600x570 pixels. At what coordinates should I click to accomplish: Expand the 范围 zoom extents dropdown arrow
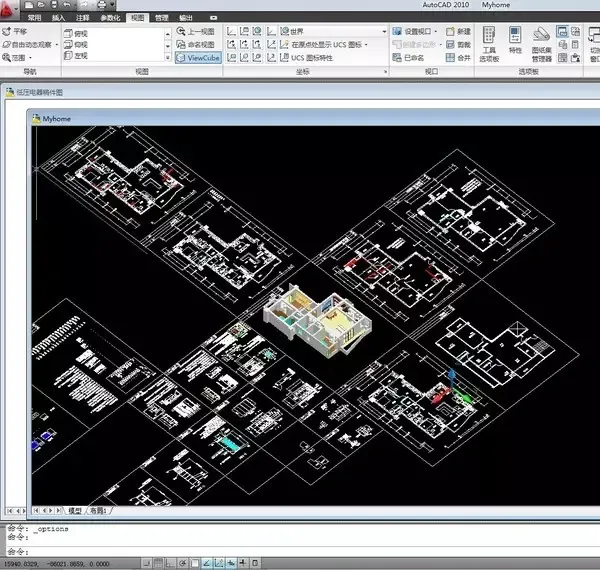tap(32, 58)
